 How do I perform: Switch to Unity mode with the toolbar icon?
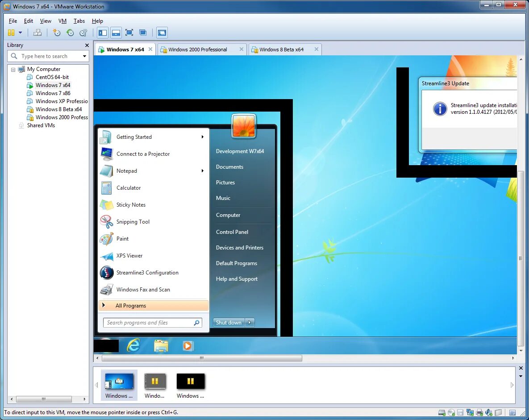(143, 33)
